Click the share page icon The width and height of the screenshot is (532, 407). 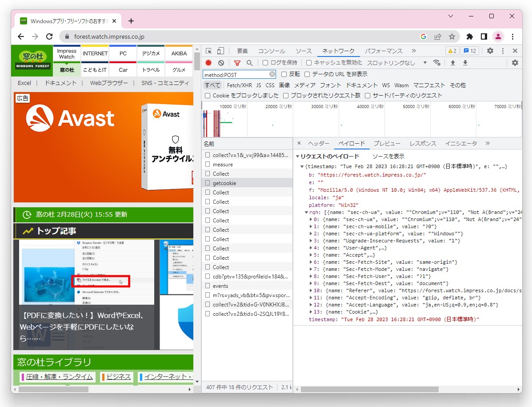(438, 36)
